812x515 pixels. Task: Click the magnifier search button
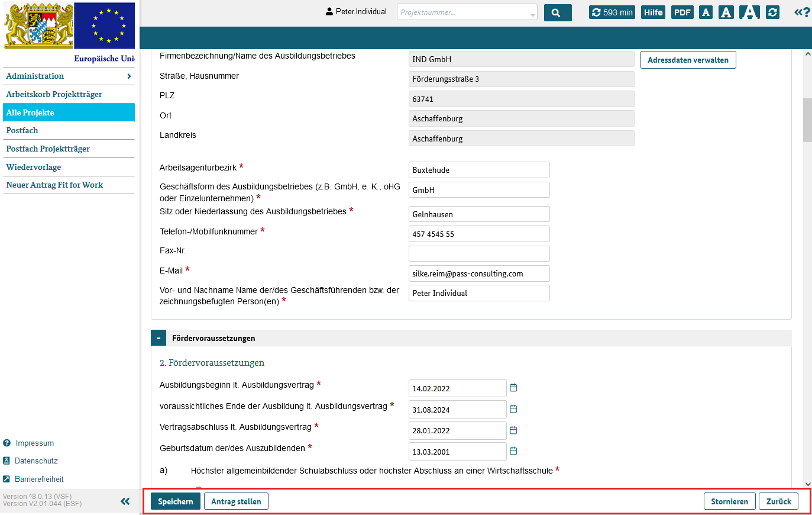[x=558, y=12]
